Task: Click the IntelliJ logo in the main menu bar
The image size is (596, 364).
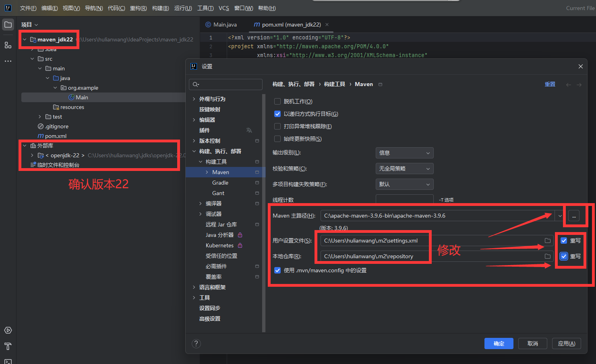Action: coord(8,8)
